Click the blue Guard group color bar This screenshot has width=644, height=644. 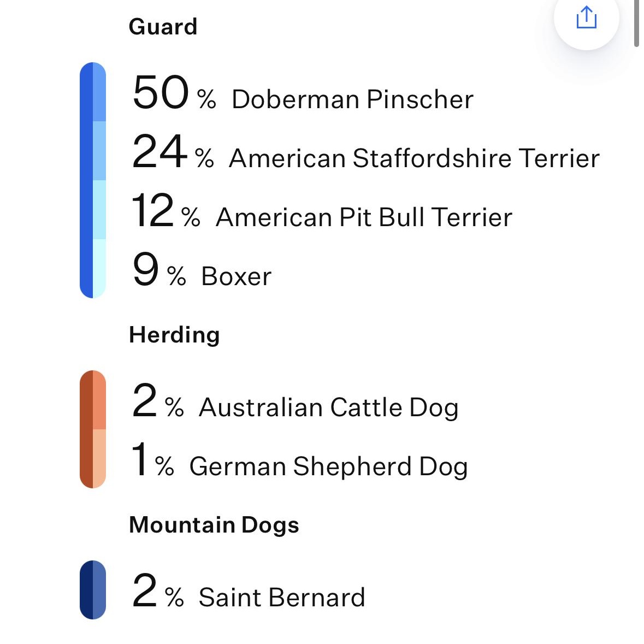point(93,180)
